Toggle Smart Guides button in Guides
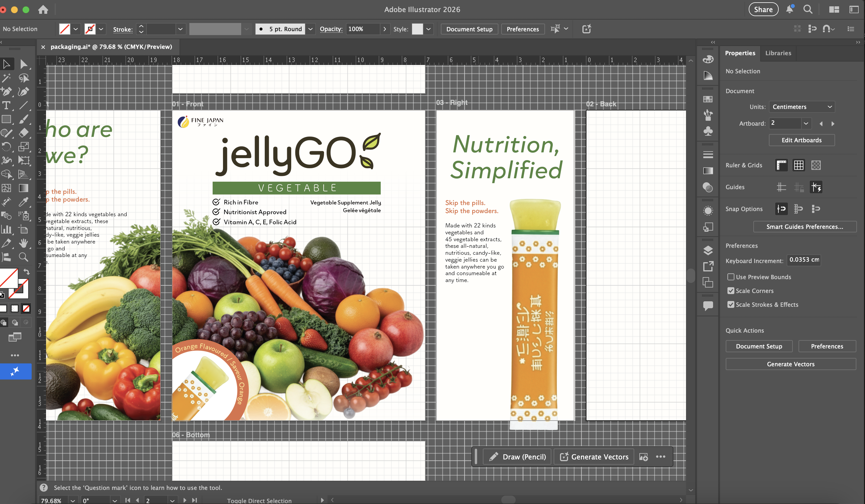Screen dimensions: 865x504 [816, 187]
